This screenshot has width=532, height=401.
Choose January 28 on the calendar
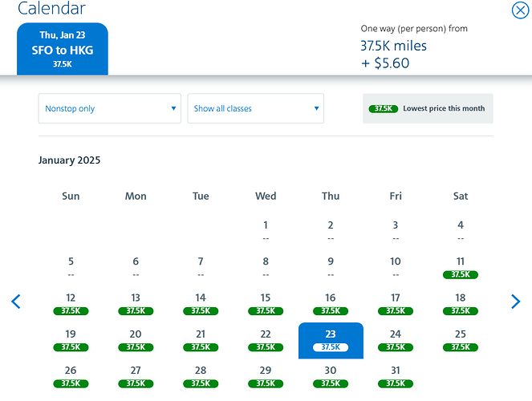pos(201,376)
